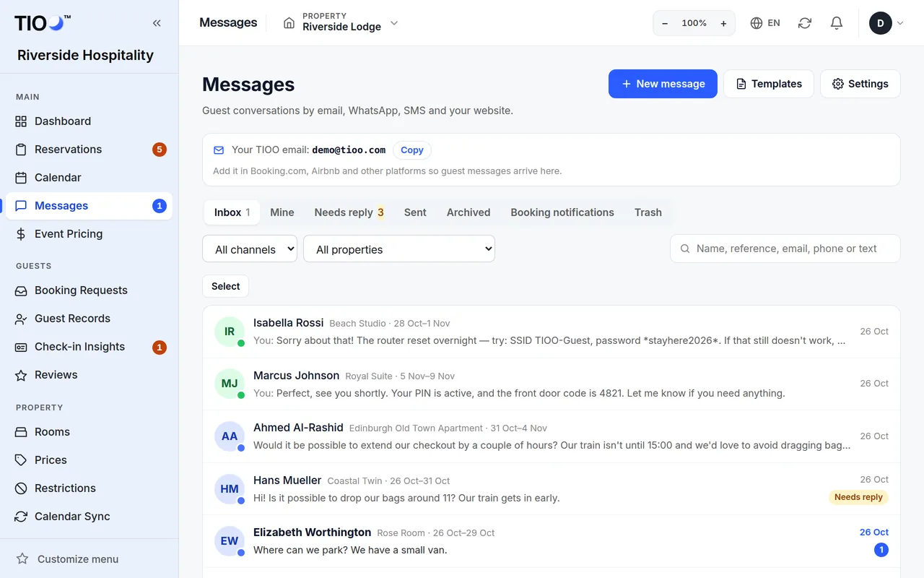Focus the message search field
924x578 pixels.
click(x=785, y=249)
